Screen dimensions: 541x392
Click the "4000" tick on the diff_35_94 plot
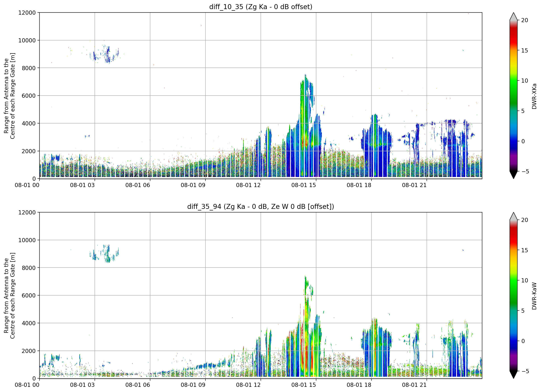(29, 323)
